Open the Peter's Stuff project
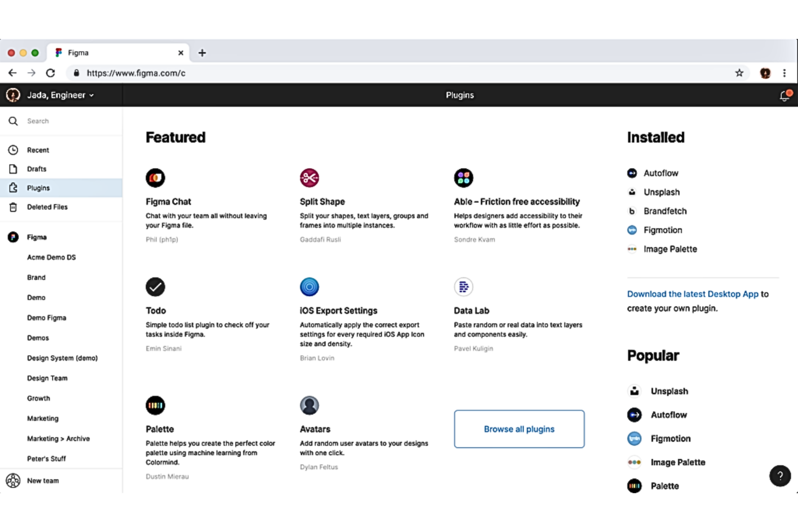The image size is (798, 532). (46, 459)
